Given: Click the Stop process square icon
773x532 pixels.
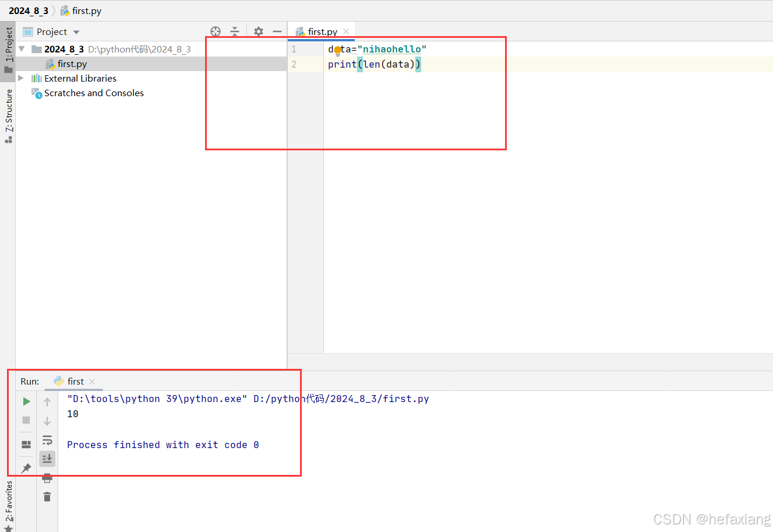Looking at the screenshot, I should 26,420.
